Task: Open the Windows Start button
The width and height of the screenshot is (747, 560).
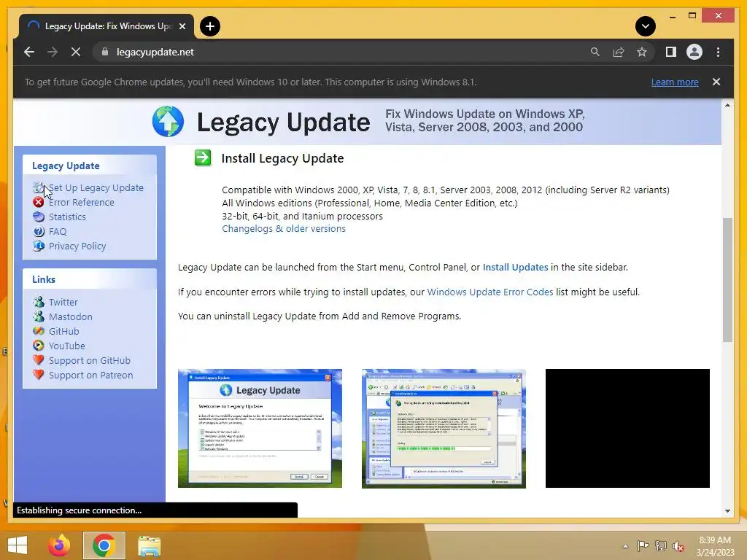Action: coord(18,545)
